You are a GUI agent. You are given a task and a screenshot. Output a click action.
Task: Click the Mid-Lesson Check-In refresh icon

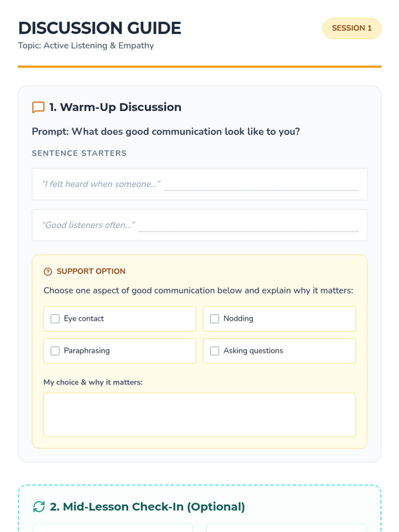pyautogui.click(x=39, y=507)
